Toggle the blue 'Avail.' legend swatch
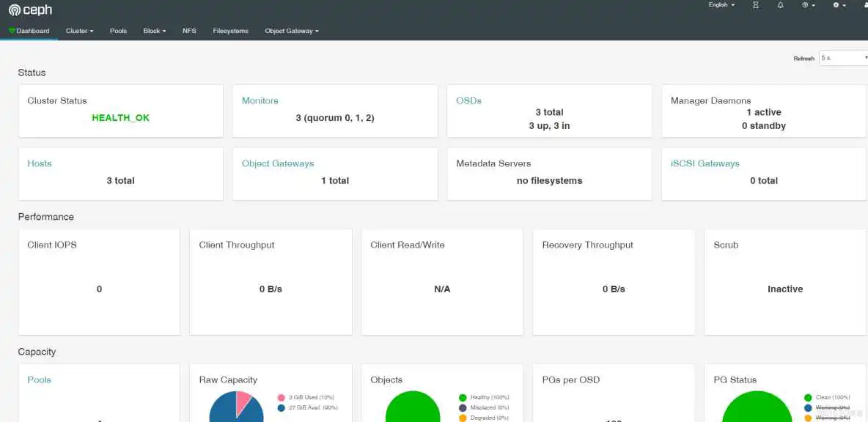The width and height of the screenshot is (868, 422). [282, 408]
